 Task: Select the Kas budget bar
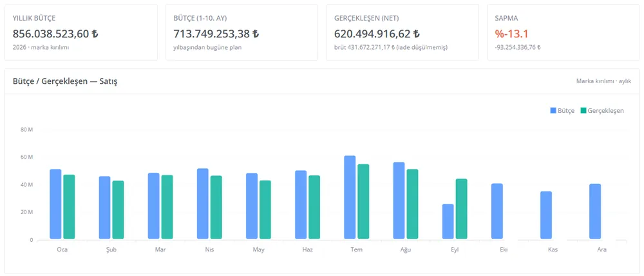point(546,215)
